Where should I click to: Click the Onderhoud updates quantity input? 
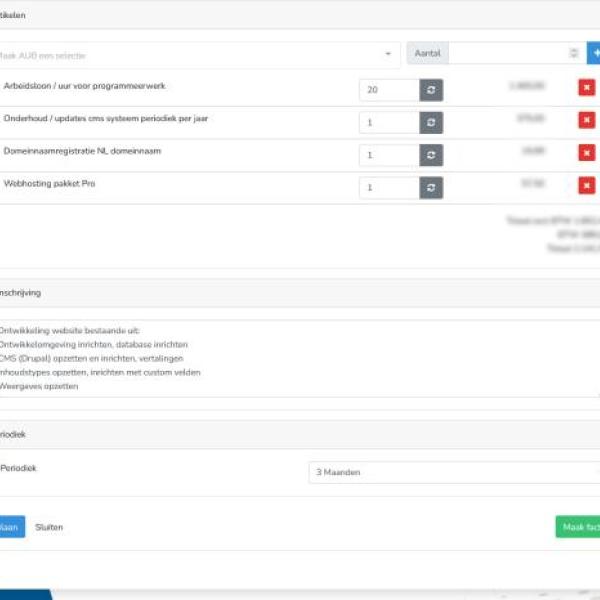click(x=388, y=123)
